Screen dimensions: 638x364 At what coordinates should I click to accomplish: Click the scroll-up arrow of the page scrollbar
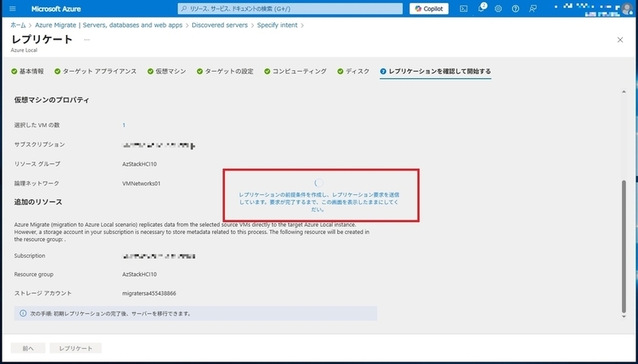click(624, 92)
